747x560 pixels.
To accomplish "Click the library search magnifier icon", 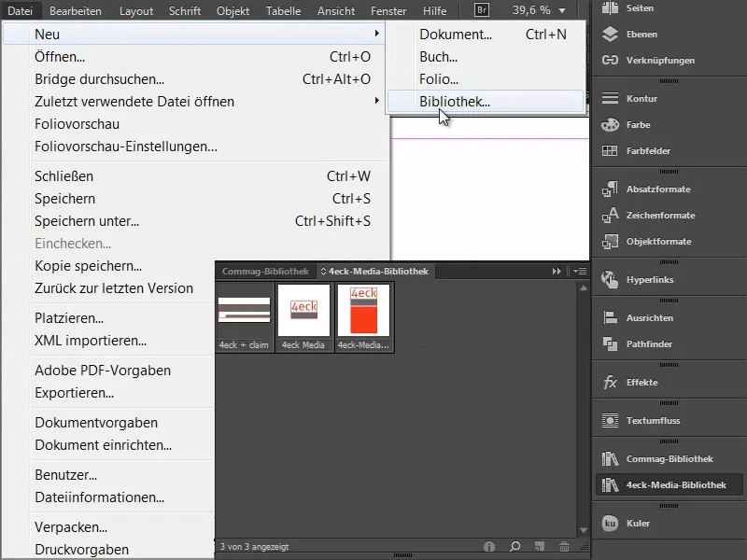I will tap(514, 546).
